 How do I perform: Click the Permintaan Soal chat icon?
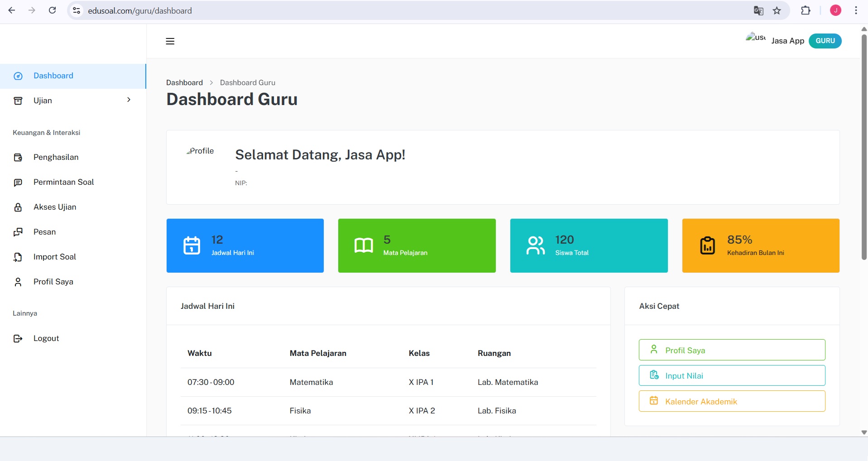pyautogui.click(x=18, y=182)
